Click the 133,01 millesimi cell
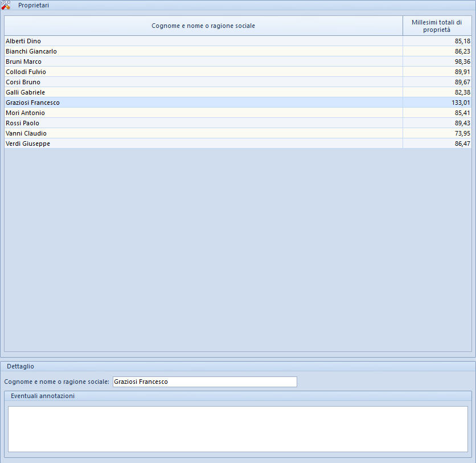The height and width of the screenshot is (463, 476). coord(437,103)
